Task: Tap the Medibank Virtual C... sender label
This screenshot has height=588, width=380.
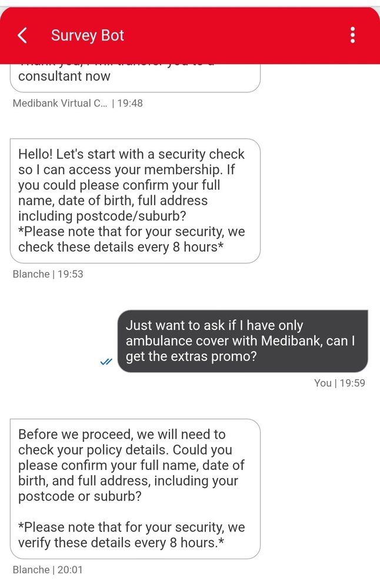Action: (x=59, y=103)
